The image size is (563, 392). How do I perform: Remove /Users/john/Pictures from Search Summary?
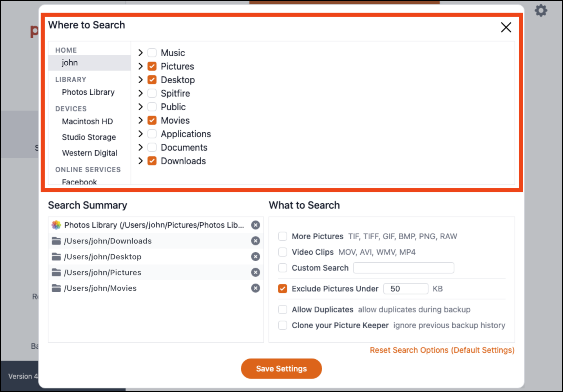[x=255, y=272]
